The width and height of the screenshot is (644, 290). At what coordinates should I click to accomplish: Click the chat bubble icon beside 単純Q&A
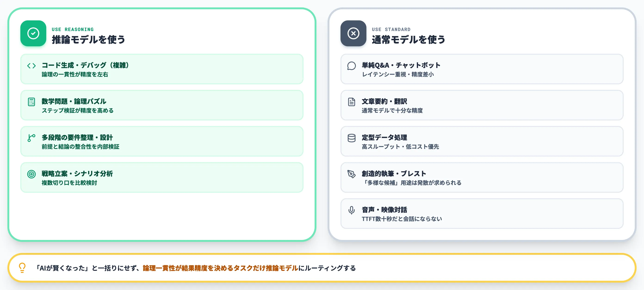coord(352,66)
